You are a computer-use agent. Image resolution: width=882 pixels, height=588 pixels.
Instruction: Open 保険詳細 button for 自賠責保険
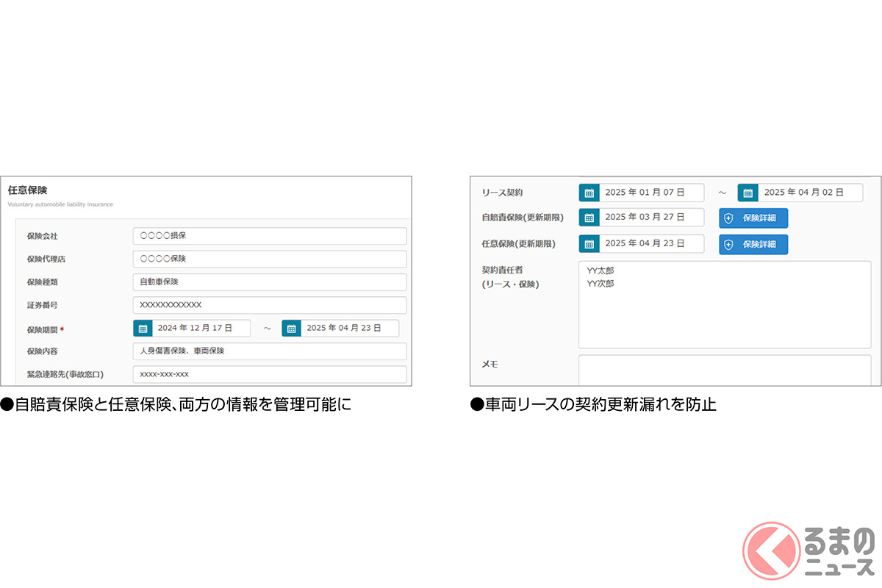[x=753, y=218]
